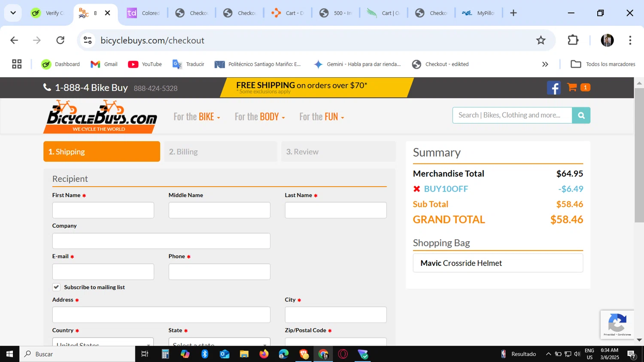Screen dimensions: 644x362
Task: Click the 888-424-5328 phone number
Action: (x=155, y=88)
